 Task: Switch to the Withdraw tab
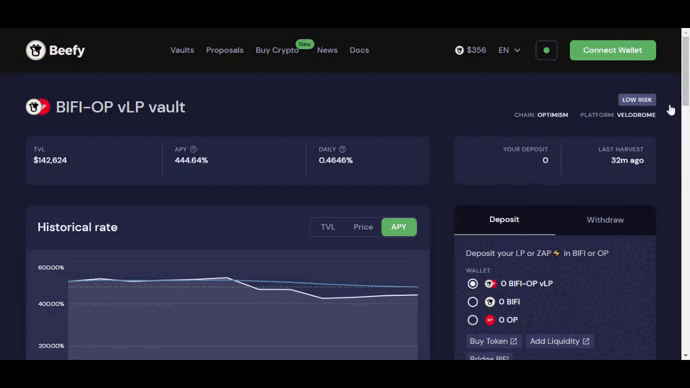coord(605,220)
